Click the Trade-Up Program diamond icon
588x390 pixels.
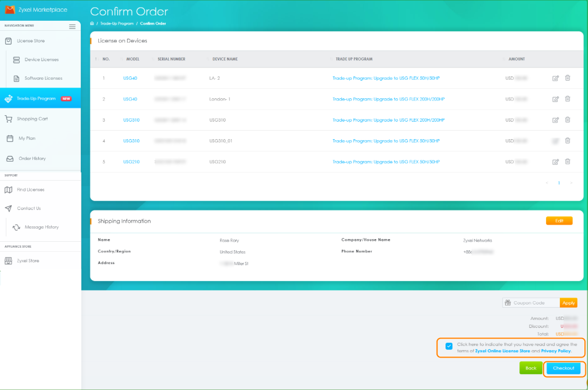tap(9, 98)
